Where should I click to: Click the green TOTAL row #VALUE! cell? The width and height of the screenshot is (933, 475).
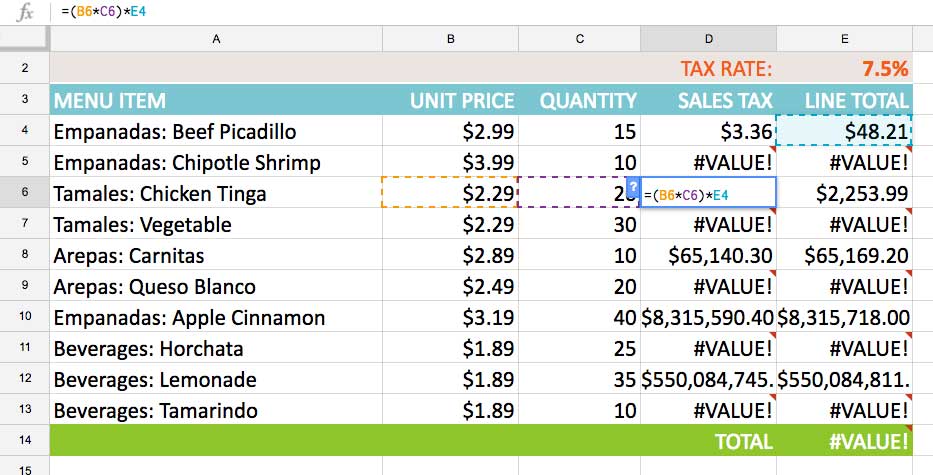click(x=844, y=441)
